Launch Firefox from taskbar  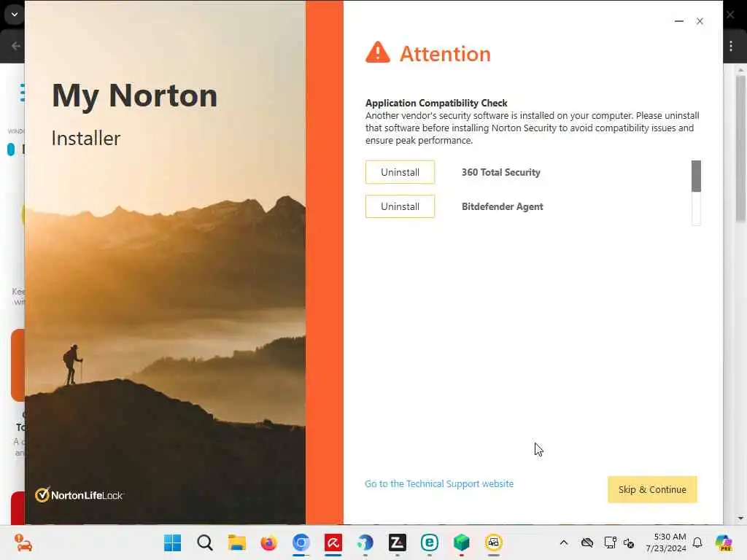click(268, 542)
